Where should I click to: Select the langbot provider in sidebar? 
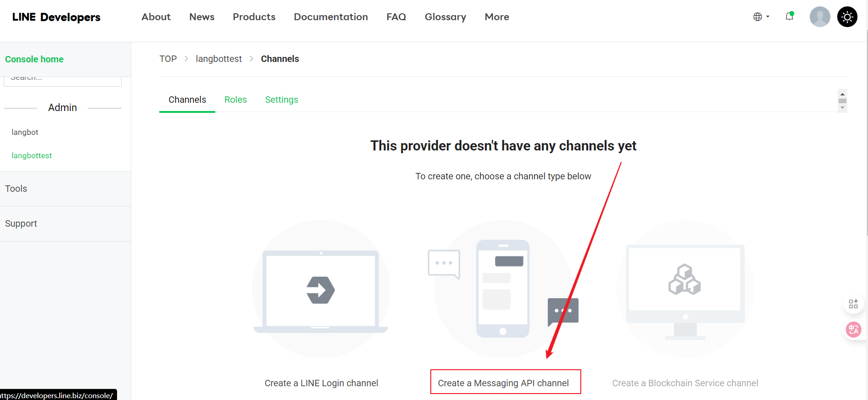(x=25, y=132)
